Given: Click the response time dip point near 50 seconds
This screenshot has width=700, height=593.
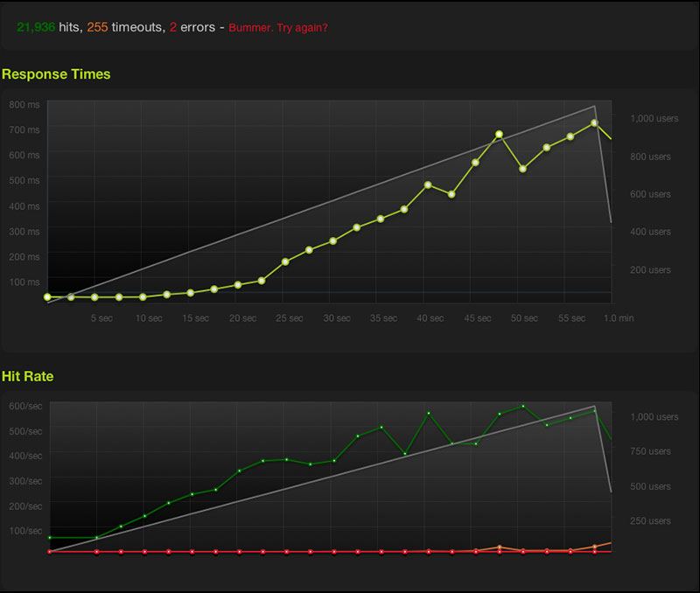Looking at the screenshot, I should tap(522, 169).
